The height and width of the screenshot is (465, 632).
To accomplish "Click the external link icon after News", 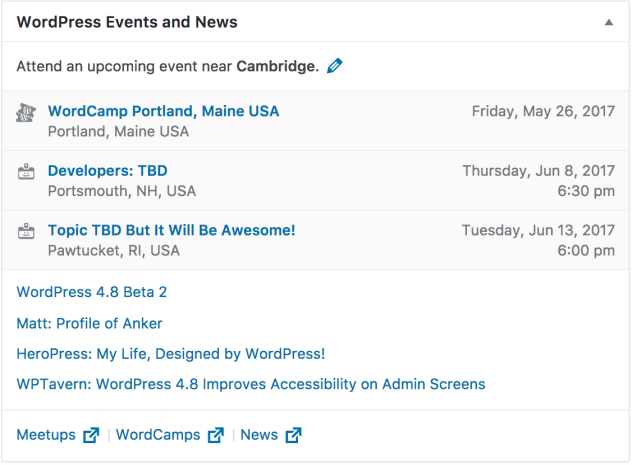I will tap(293, 435).
